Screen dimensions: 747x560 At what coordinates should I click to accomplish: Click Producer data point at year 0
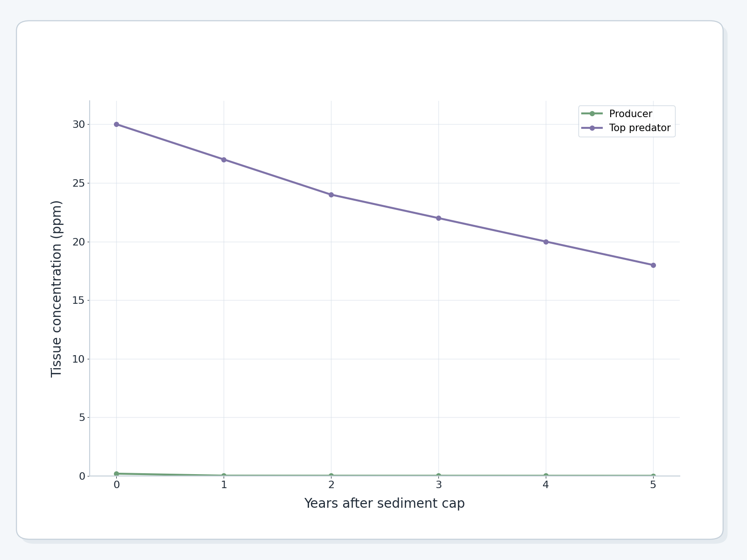pos(116,474)
